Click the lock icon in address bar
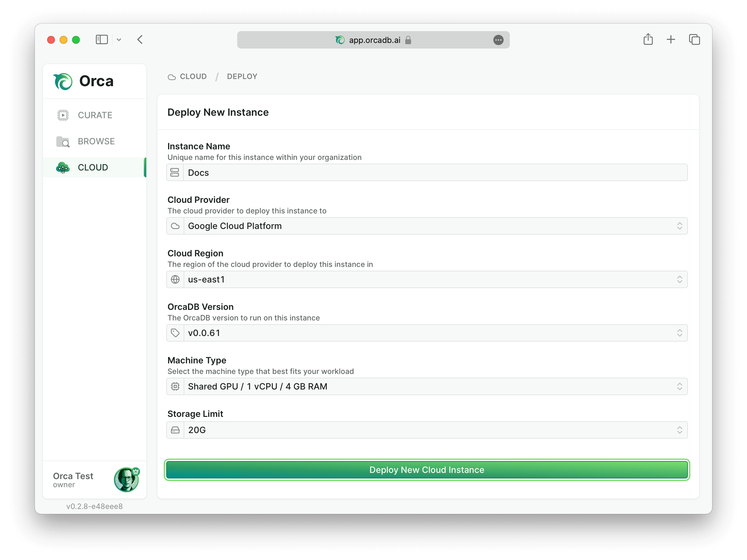The width and height of the screenshot is (747, 560). tap(408, 40)
